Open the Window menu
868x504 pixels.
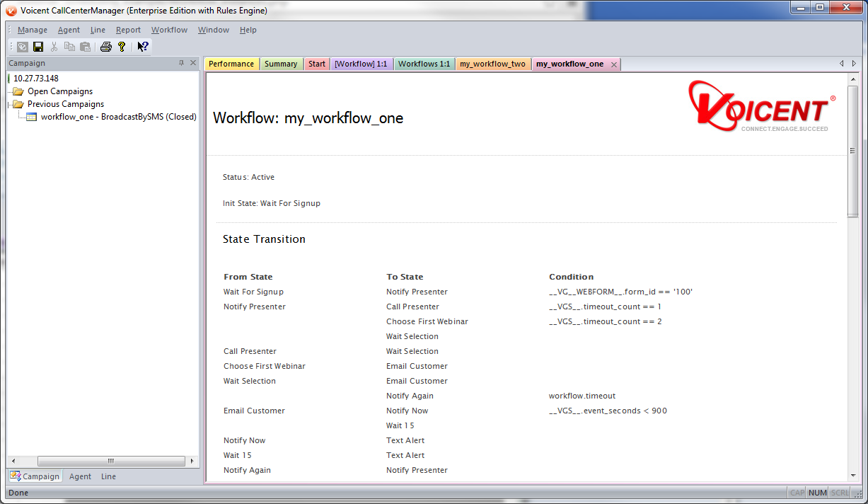[x=214, y=30]
